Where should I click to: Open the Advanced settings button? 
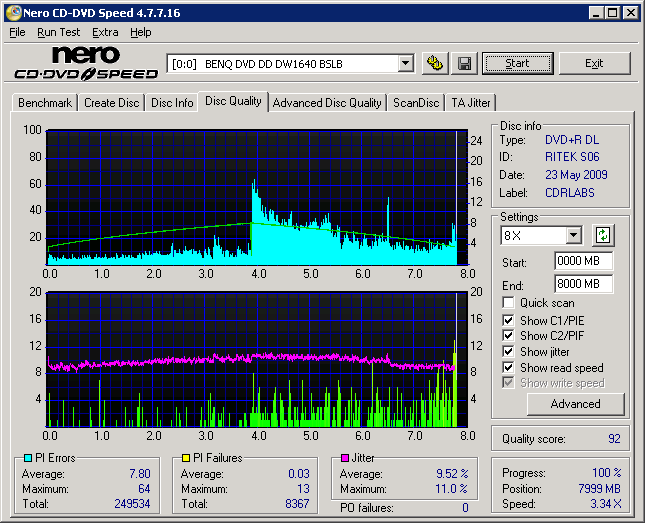575,404
